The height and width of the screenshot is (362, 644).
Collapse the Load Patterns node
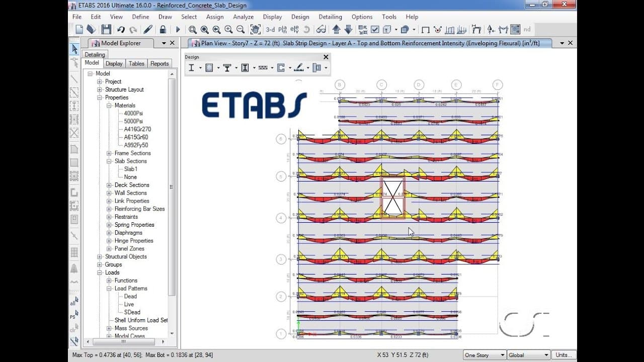tap(109, 289)
